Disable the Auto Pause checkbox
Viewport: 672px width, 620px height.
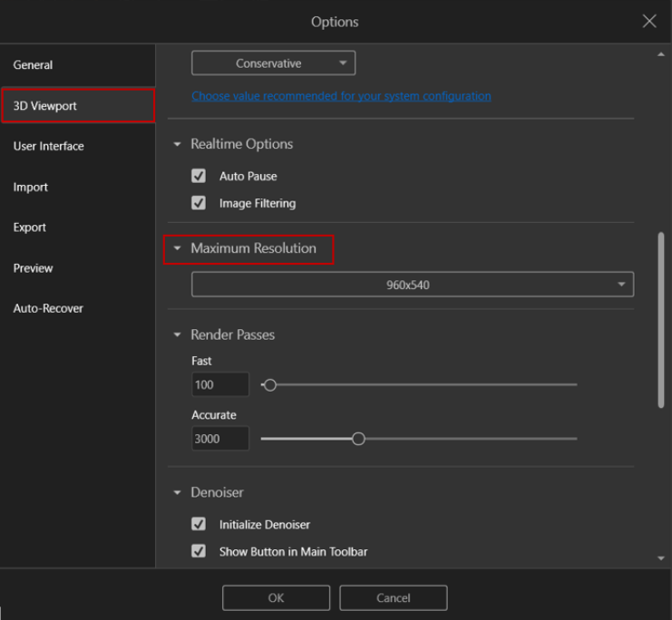(x=199, y=176)
